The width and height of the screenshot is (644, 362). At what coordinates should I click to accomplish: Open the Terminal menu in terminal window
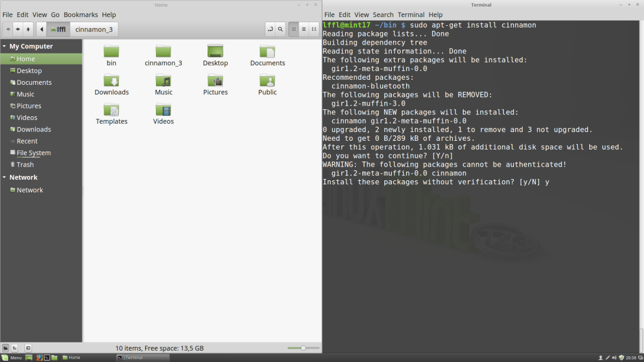411,14
